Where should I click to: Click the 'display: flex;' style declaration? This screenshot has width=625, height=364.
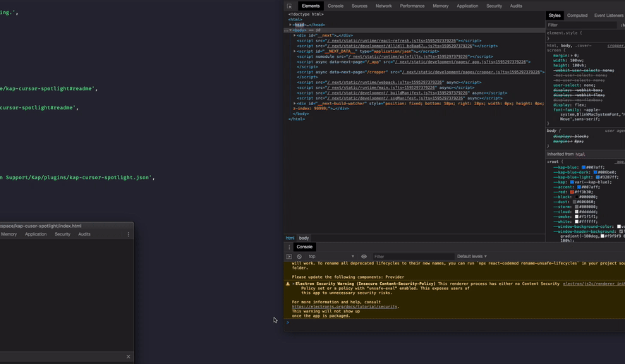pos(569,105)
